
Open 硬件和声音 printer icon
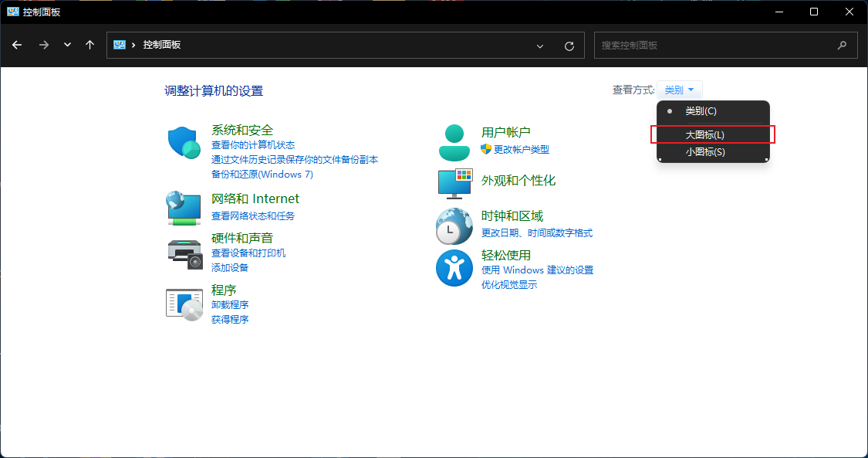pos(183,255)
